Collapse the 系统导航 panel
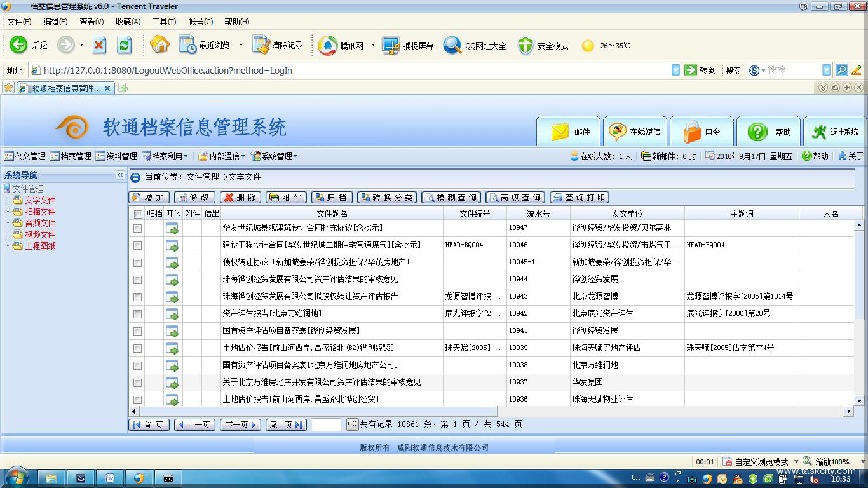 coord(120,175)
